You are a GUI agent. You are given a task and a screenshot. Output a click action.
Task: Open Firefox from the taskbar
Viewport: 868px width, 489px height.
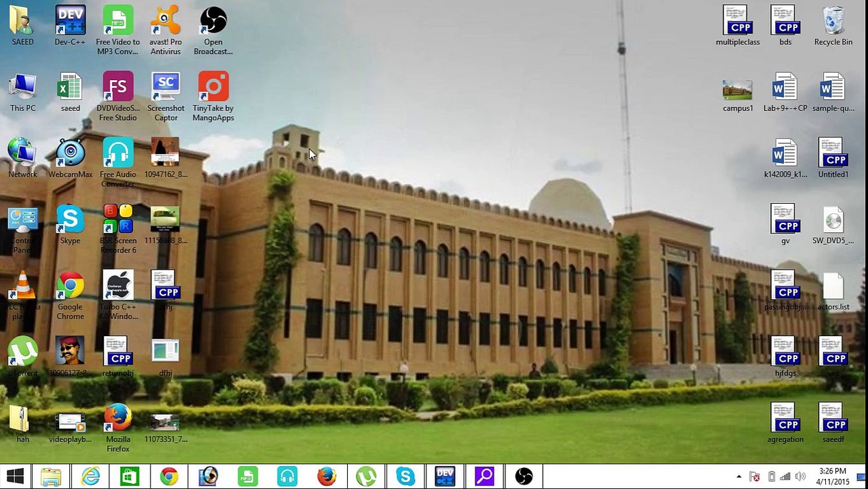(x=327, y=476)
